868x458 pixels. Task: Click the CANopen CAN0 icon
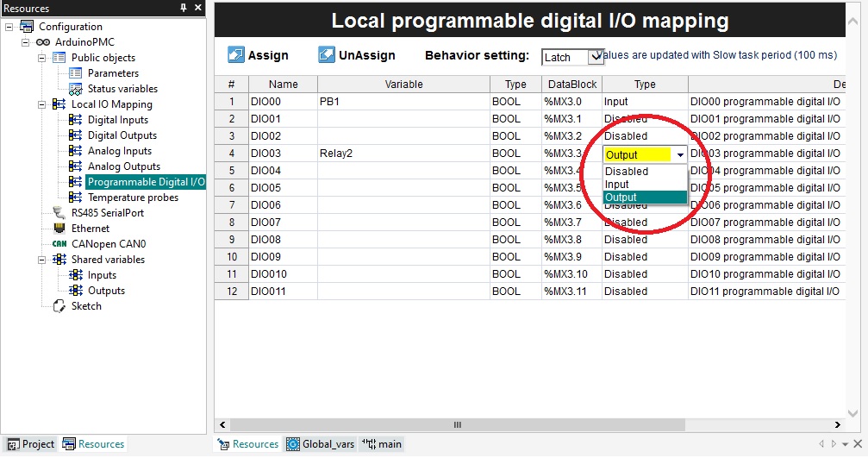(x=59, y=244)
